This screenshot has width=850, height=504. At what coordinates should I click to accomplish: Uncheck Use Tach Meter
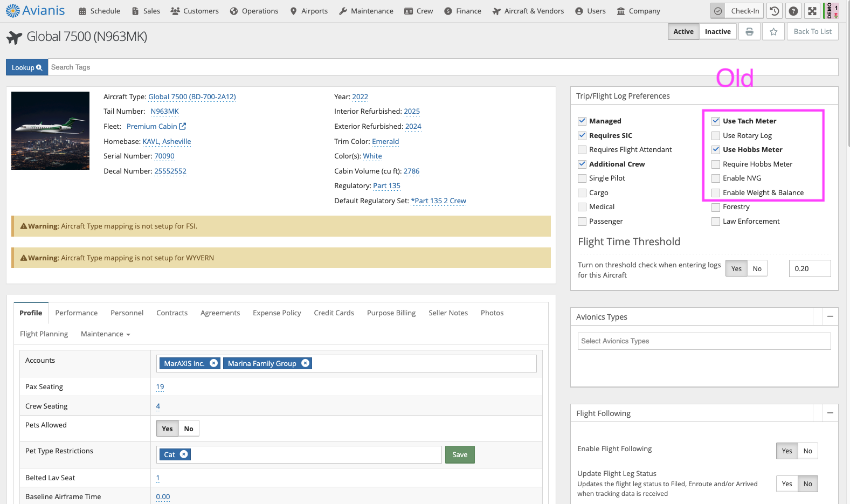click(x=716, y=121)
